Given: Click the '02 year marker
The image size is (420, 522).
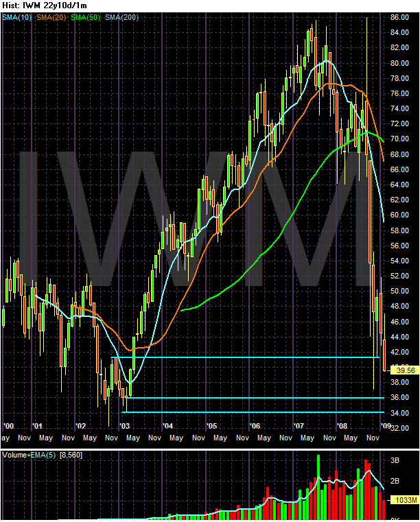Looking at the screenshot, I should click(x=81, y=426).
